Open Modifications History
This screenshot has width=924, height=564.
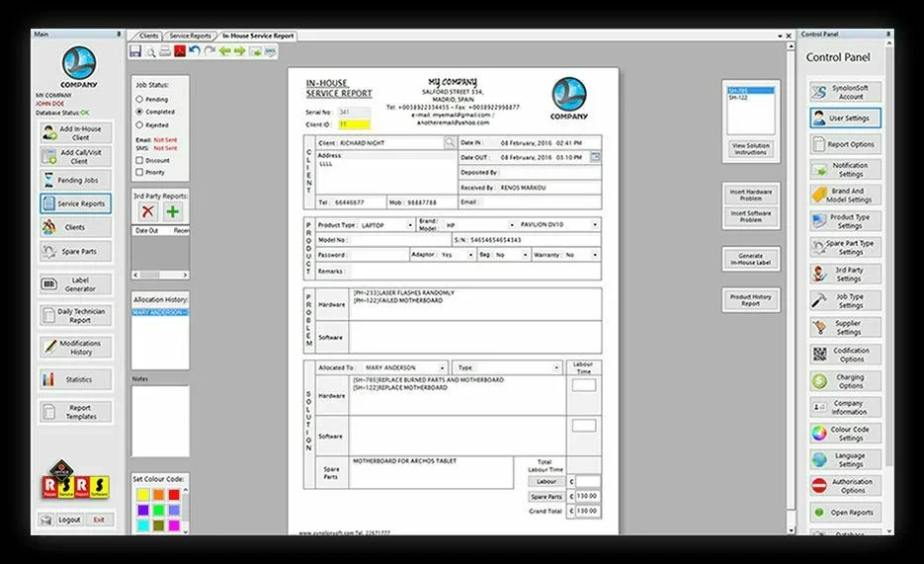point(76,348)
